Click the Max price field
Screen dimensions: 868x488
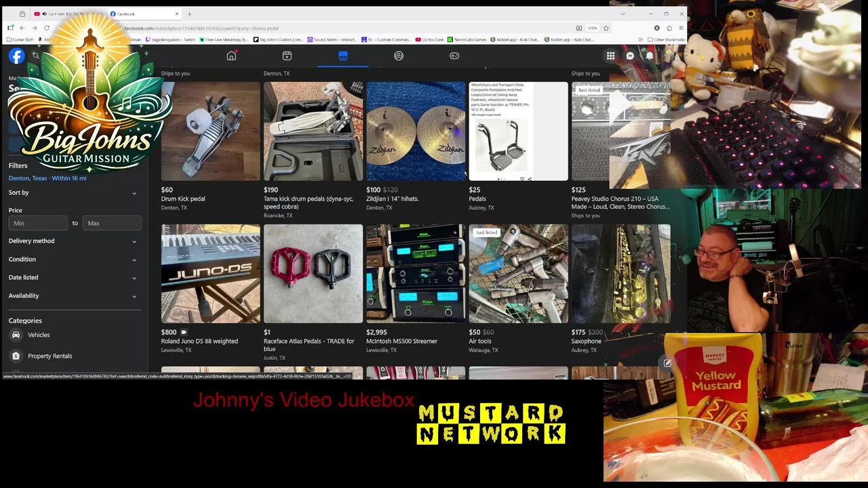pos(112,223)
